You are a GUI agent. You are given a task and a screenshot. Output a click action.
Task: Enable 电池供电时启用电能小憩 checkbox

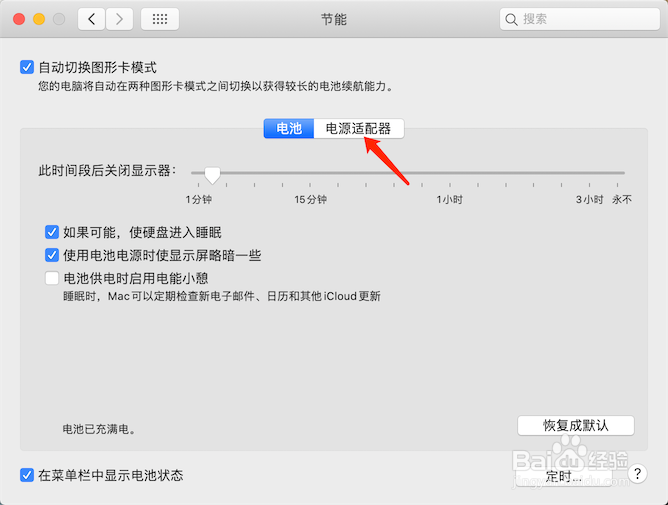tap(52, 278)
